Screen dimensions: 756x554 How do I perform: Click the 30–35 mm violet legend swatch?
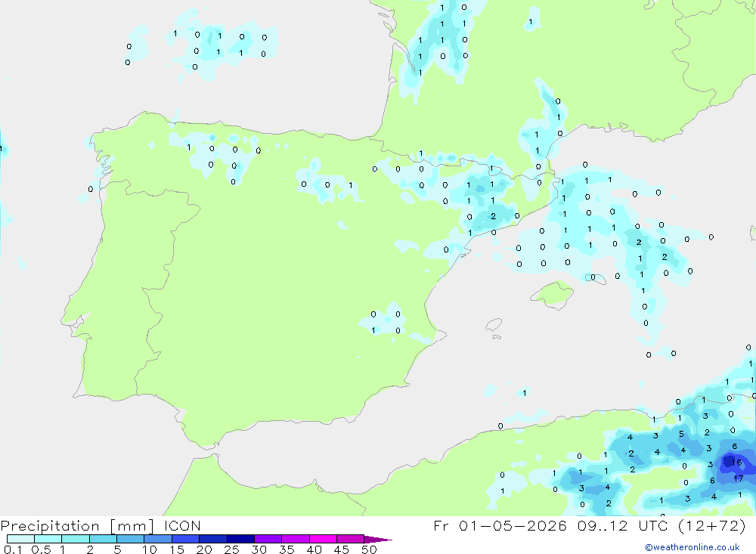point(268,539)
